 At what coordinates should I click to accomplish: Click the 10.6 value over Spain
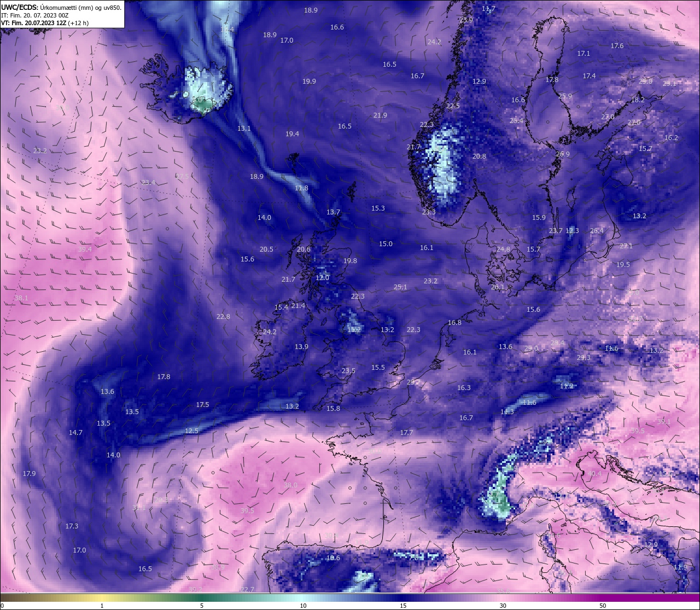pos(333,558)
